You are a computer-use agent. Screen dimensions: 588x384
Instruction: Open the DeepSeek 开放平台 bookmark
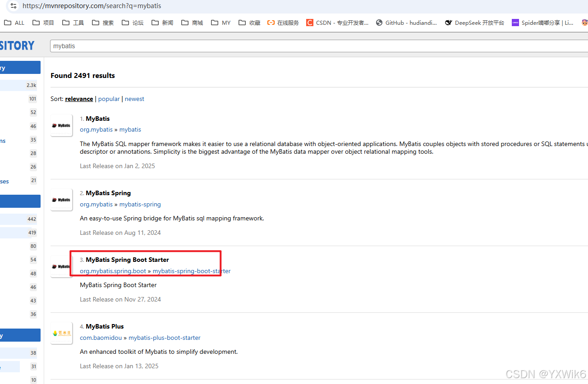474,23
